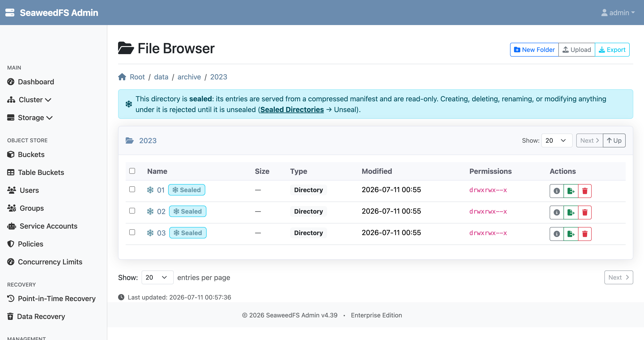The image size is (644, 340).
Task: Check the box for directory 01
Action: tap(132, 189)
